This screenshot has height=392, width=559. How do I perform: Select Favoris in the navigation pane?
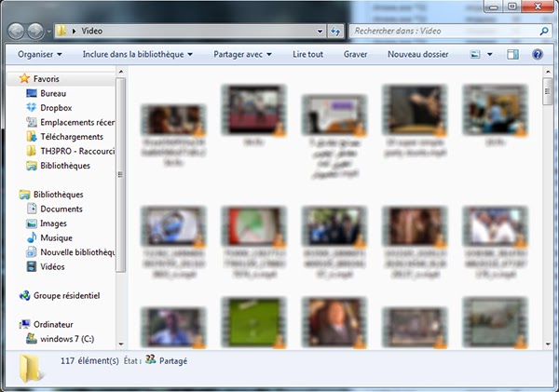click(46, 79)
